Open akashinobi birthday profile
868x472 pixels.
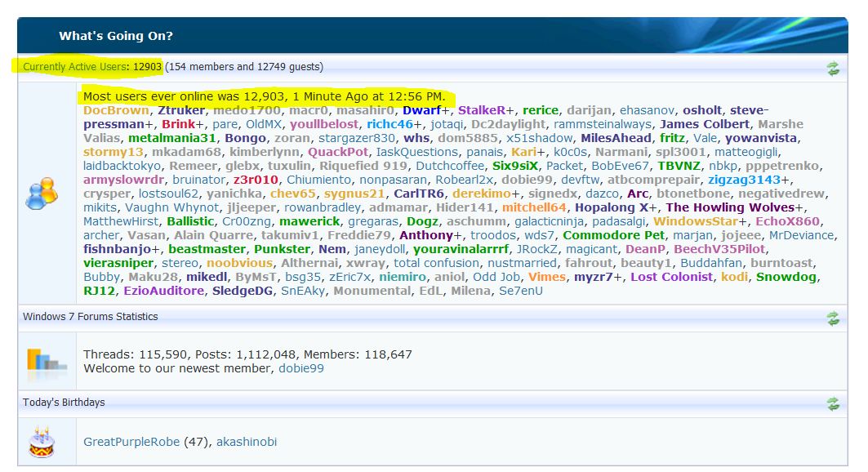(247, 442)
